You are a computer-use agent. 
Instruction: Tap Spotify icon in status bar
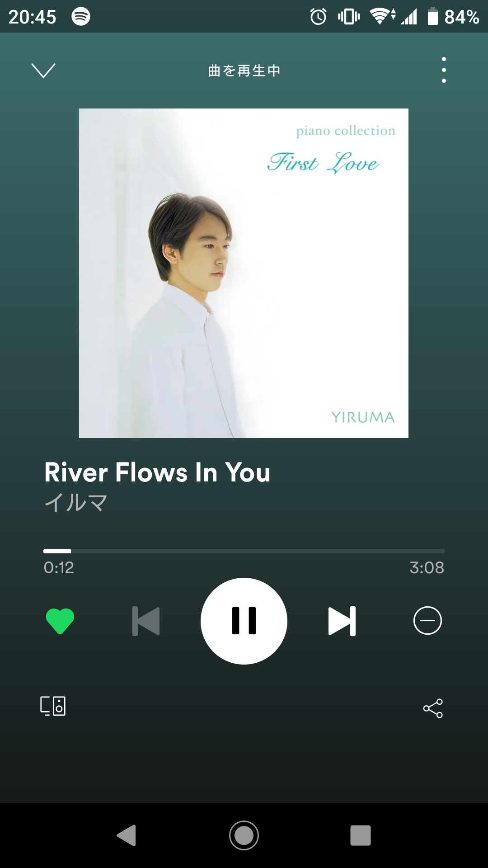click(x=81, y=16)
